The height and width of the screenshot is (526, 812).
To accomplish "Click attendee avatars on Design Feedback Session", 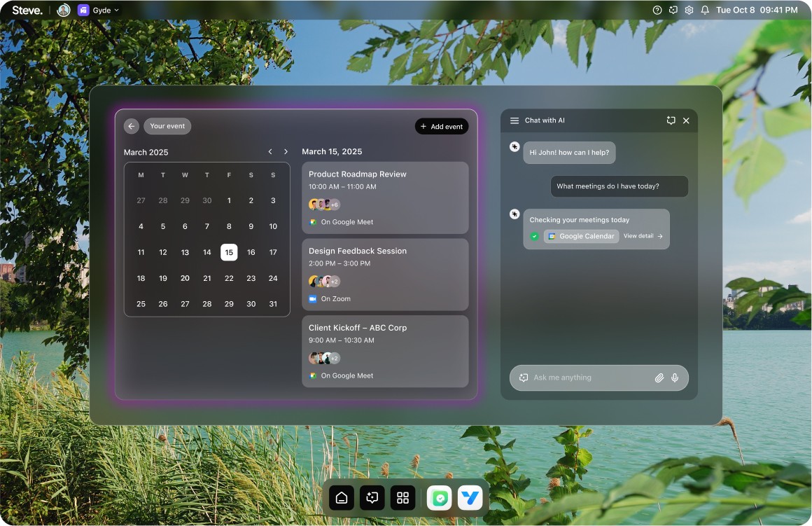I will point(324,282).
